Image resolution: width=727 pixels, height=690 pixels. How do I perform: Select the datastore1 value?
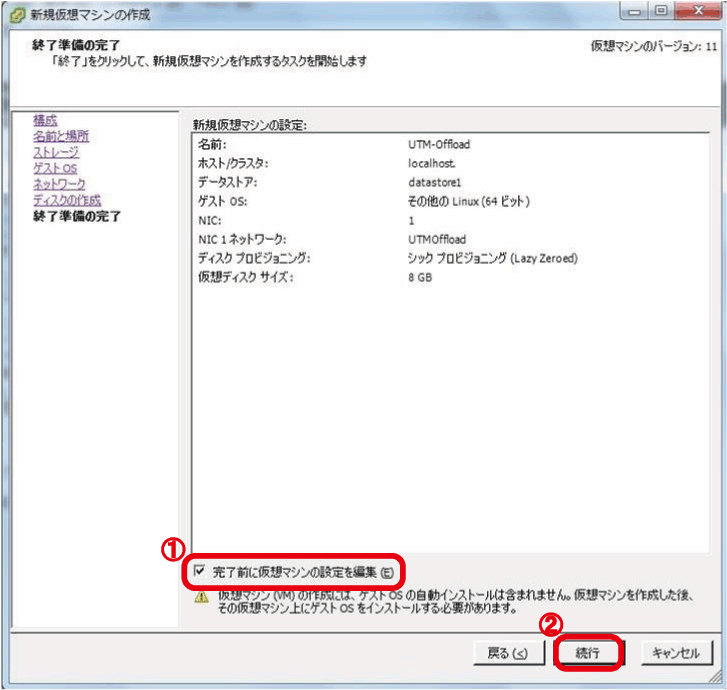434,182
